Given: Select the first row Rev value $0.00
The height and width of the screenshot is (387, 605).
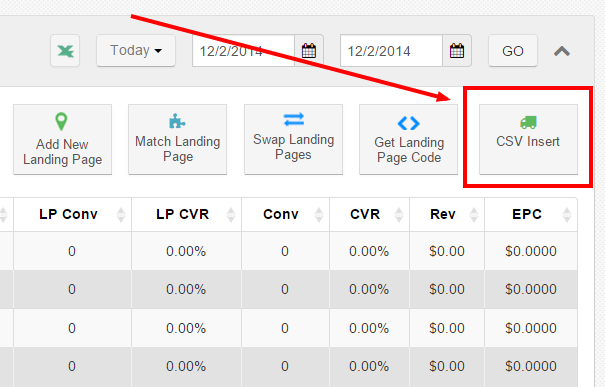Looking at the screenshot, I should tap(447, 251).
